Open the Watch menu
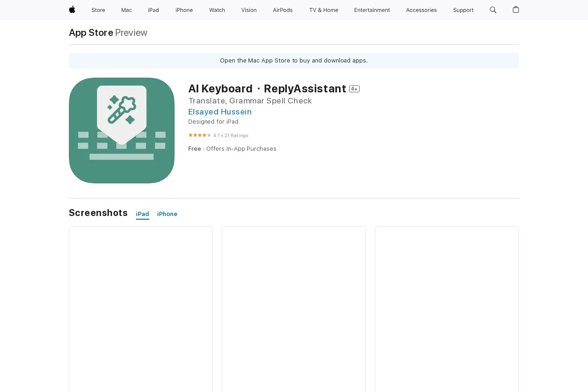Viewport: 588px width, 392px height. click(x=217, y=10)
